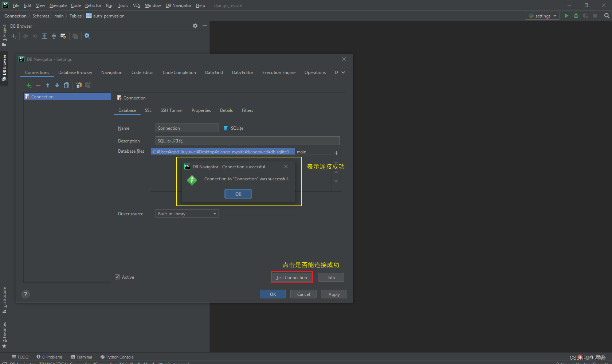612x364 pixels.
Task: Select the database file path field
Action: pos(223,152)
